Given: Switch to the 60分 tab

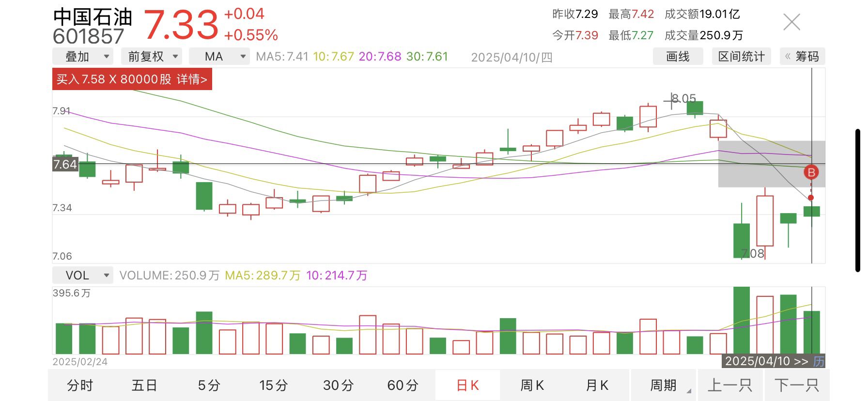Looking at the screenshot, I should pos(403,386).
